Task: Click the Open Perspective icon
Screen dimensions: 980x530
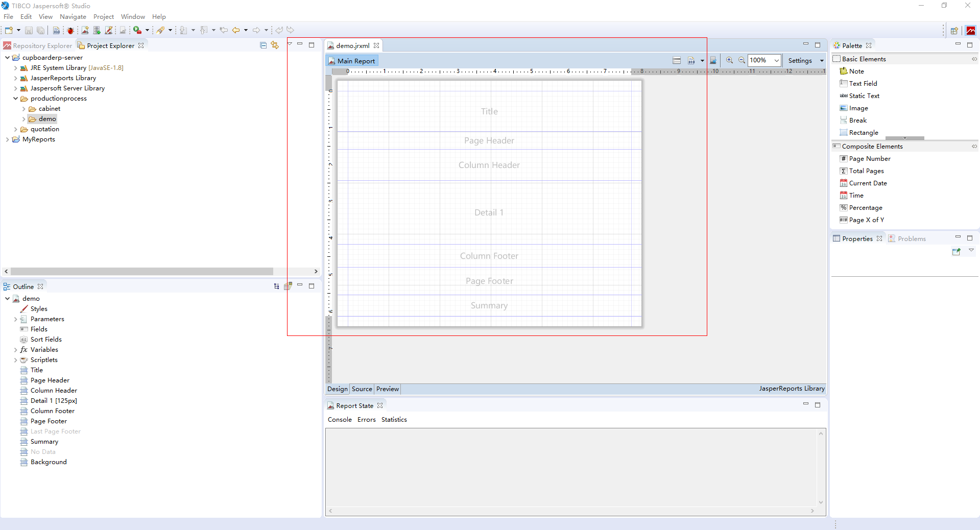Action: [954, 31]
